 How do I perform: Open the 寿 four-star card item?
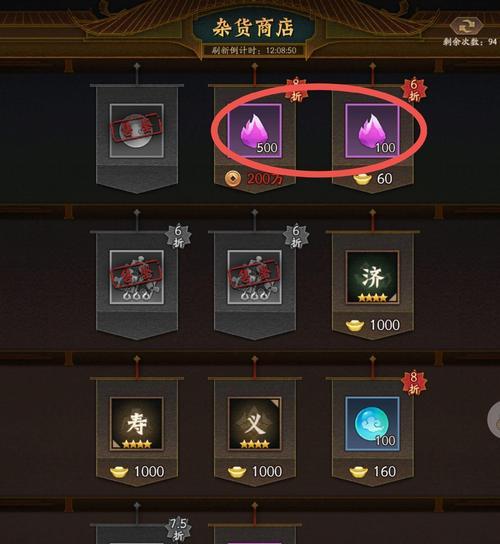pos(137,424)
